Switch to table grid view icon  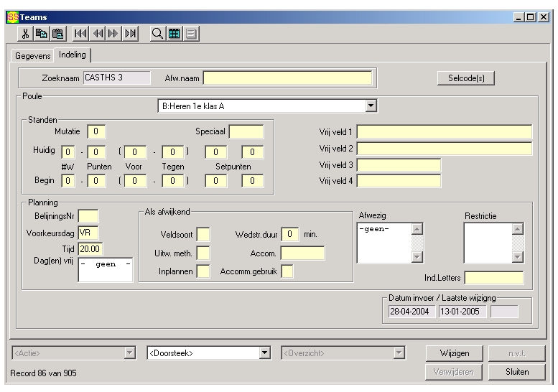tap(173, 33)
